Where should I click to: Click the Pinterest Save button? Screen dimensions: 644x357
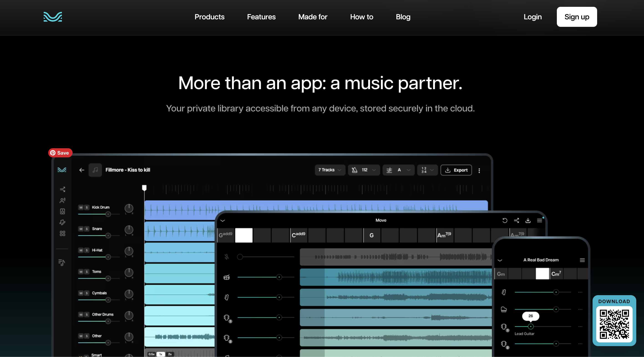point(60,153)
